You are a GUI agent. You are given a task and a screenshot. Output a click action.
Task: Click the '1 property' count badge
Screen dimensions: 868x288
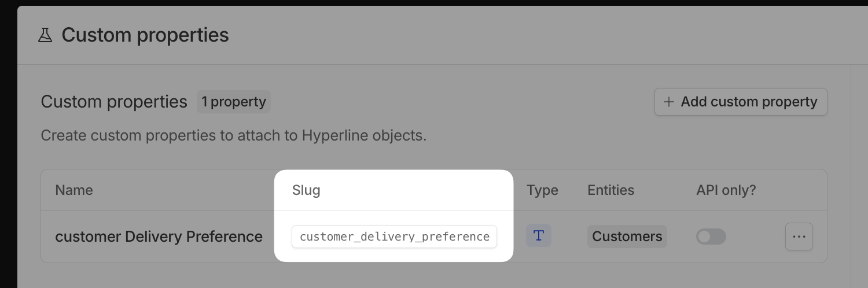(x=233, y=102)
